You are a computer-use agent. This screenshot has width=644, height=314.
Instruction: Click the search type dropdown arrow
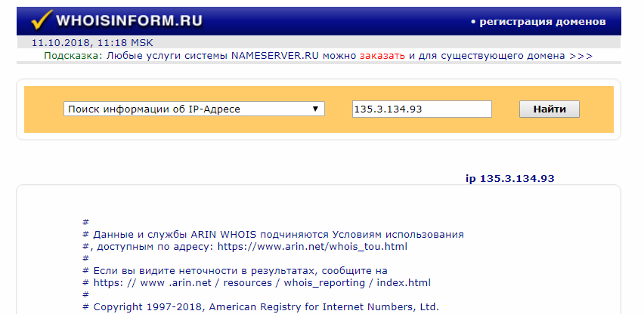[315, 109]
